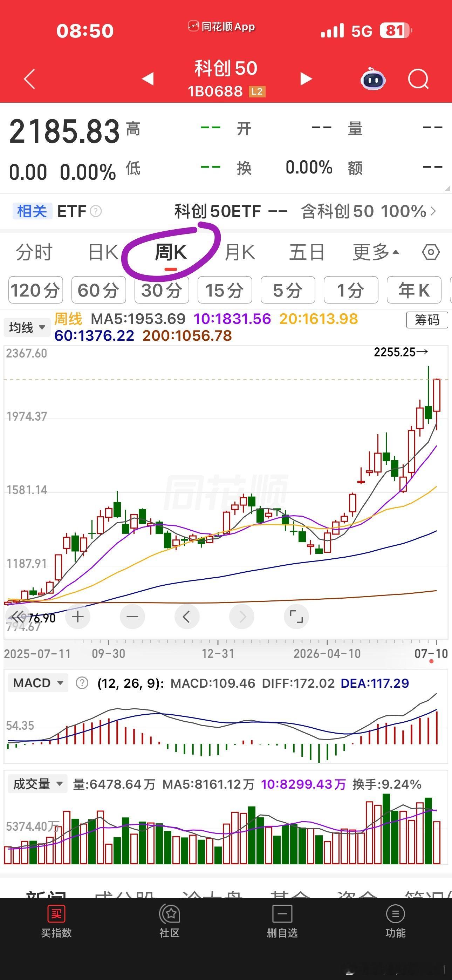Screen dimensions: 452x980
Task: Tap the back arrow in header
Action: [x=30, y=79]
